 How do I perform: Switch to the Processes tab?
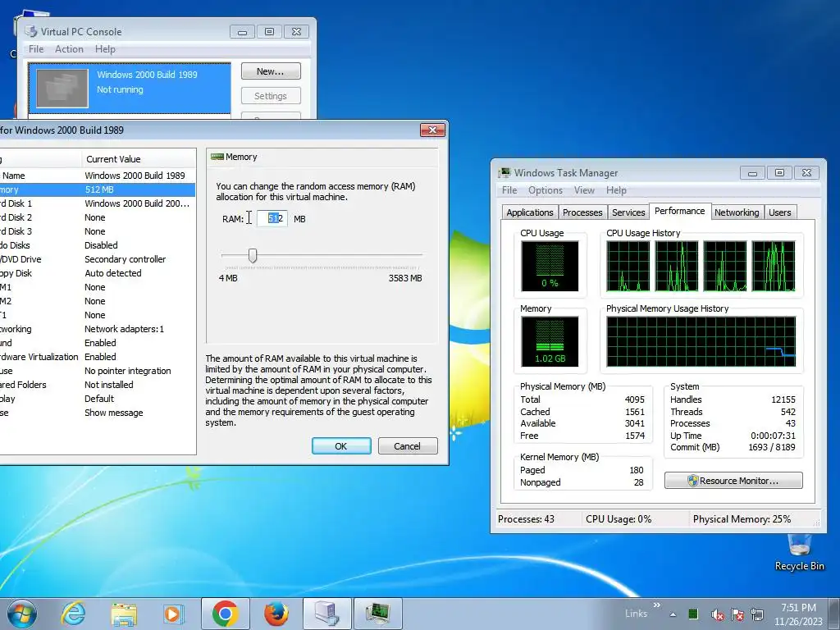click(x=582, y=212)
